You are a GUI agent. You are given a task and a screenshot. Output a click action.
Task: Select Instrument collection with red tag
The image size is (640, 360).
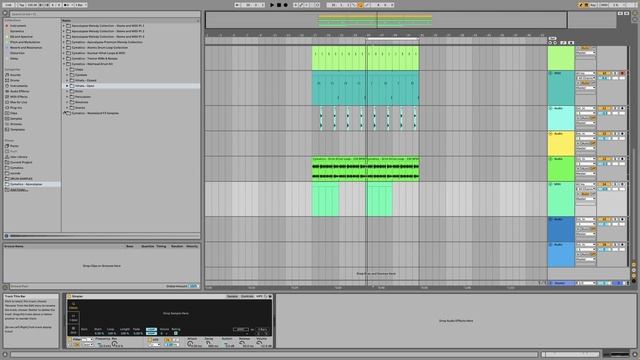(18, 26)
